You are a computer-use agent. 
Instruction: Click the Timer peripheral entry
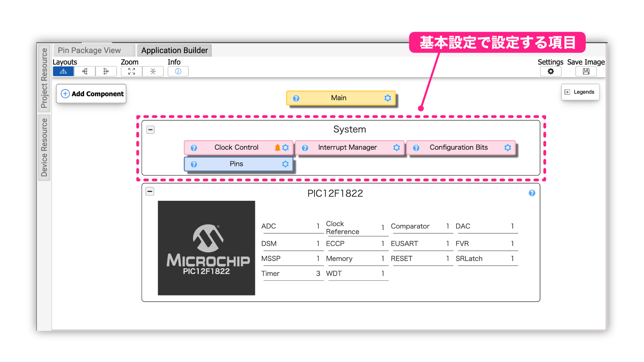(291, 274)
